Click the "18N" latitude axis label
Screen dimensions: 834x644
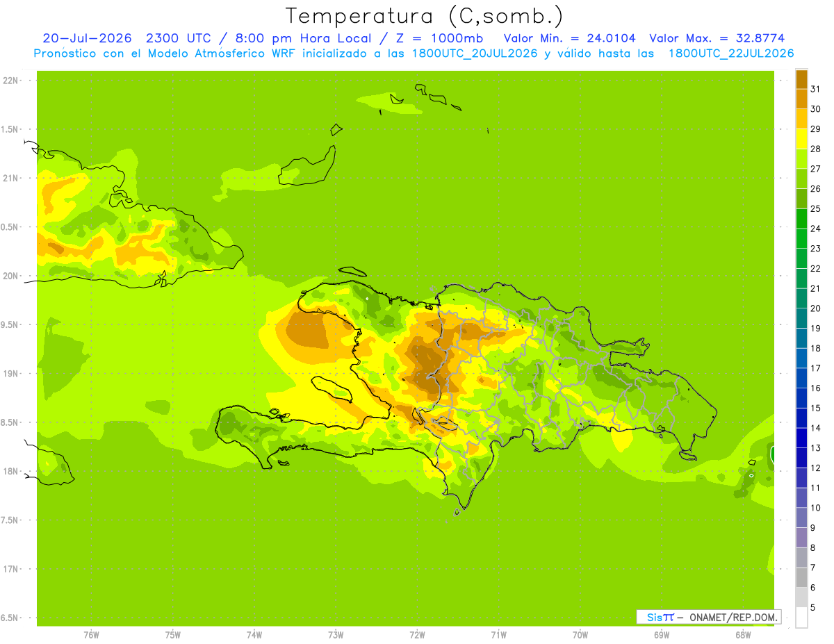(x=10, y=471)
